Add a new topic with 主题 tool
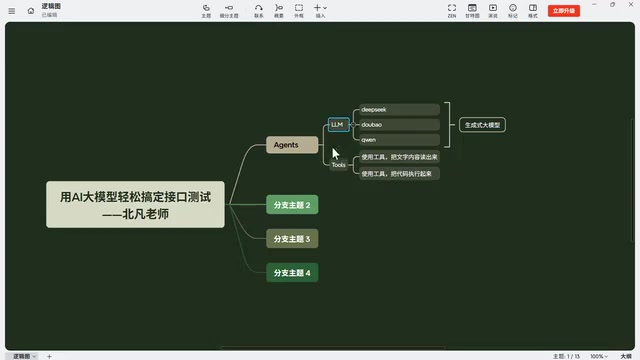Screen dimensions: 640x360 (206, 11)
